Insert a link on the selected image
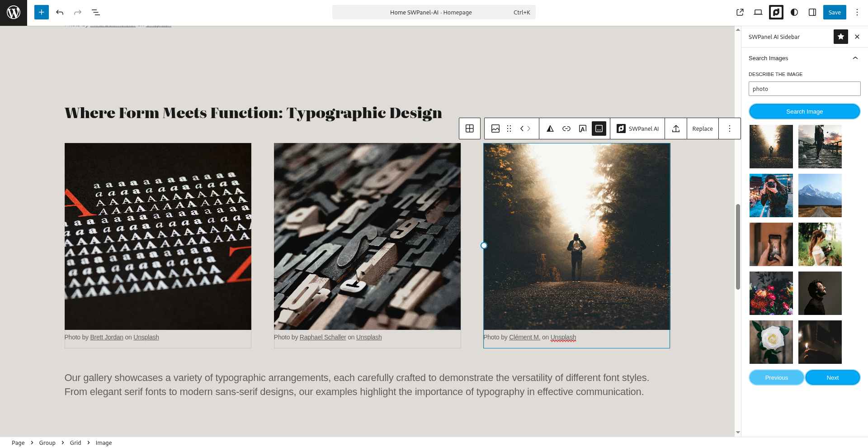868x448 pixels. coord(566,129)
